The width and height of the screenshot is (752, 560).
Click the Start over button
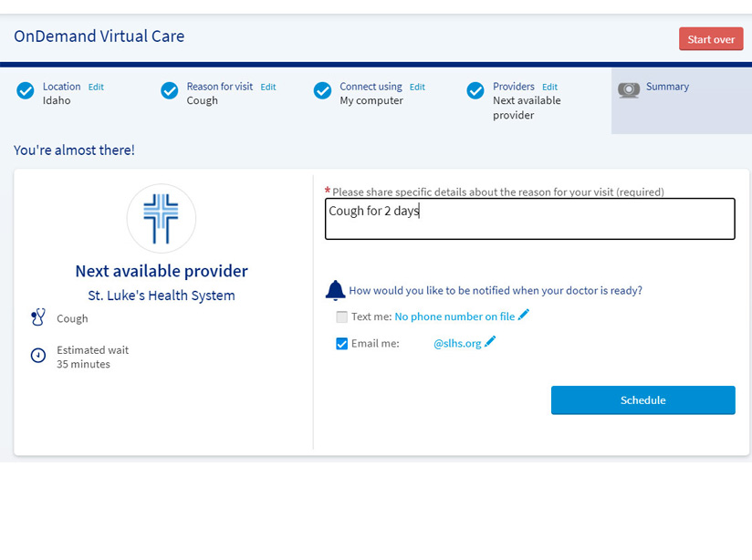(x=711, y=39)
